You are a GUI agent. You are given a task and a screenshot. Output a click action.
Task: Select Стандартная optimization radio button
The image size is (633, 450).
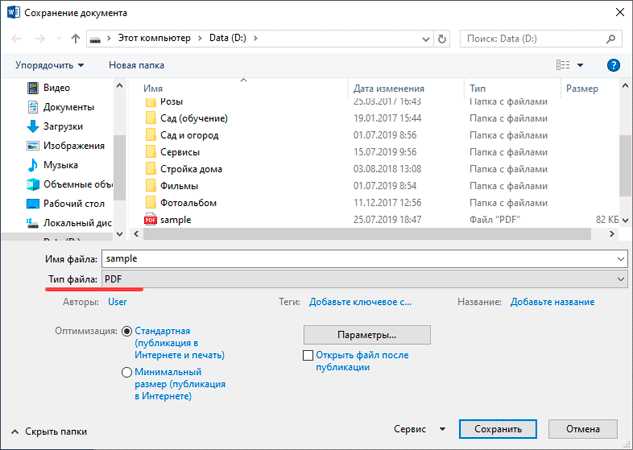pos(127,331)
